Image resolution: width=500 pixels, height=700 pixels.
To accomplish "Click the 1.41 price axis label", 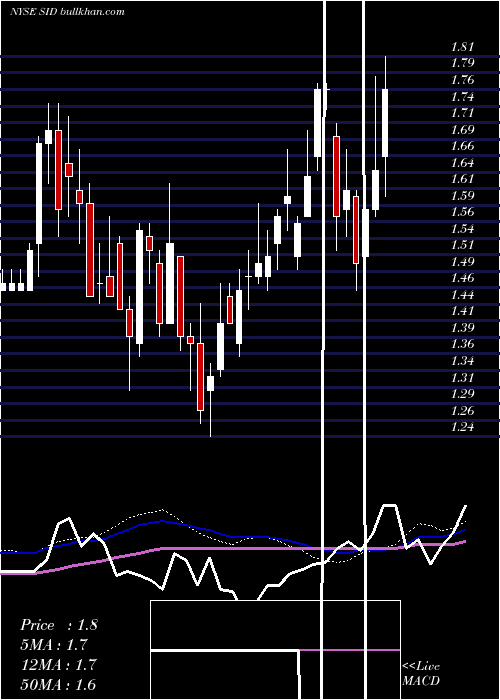I will [x=462, y=311].
